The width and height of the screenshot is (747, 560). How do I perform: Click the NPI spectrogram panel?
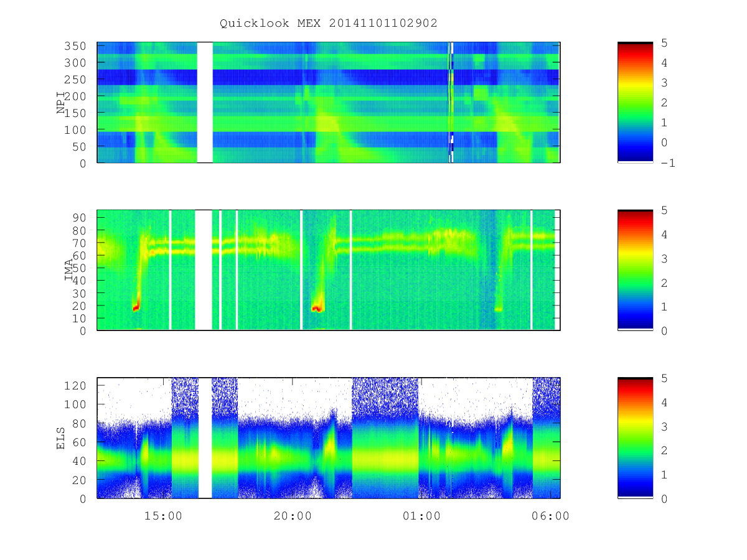pos(329,103)
